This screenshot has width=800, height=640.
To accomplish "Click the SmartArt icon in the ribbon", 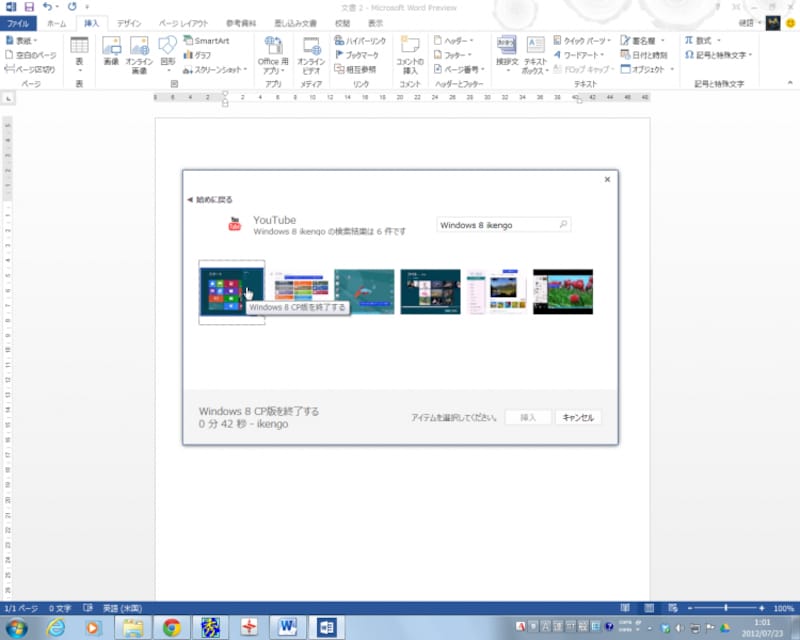I will tap(205, 41).
